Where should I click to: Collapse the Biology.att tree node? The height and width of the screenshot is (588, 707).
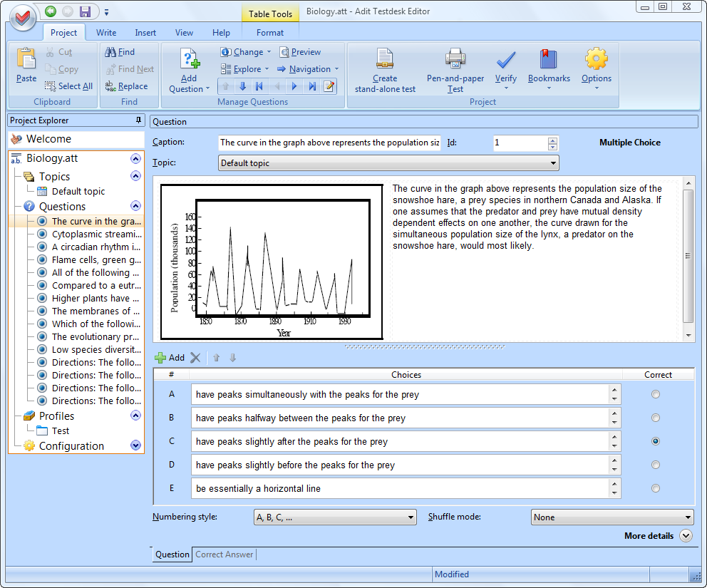click(135, 158)
